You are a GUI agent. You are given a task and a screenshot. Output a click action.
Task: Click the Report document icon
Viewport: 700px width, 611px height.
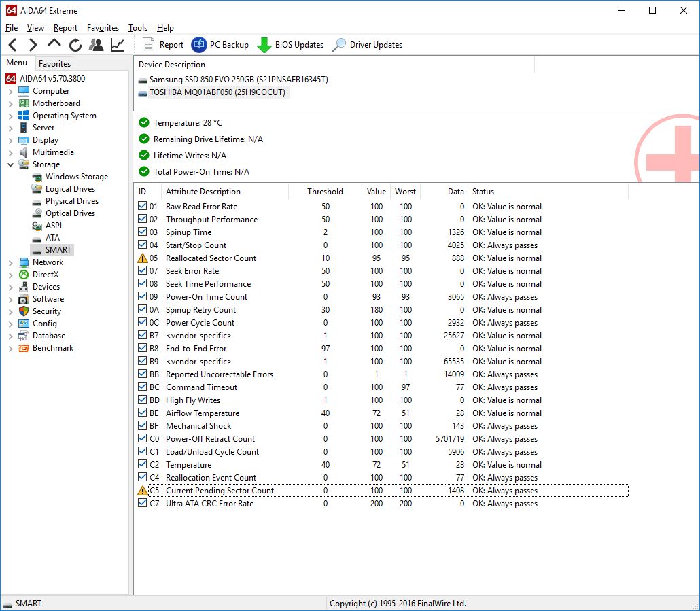(x=148, y=45)
